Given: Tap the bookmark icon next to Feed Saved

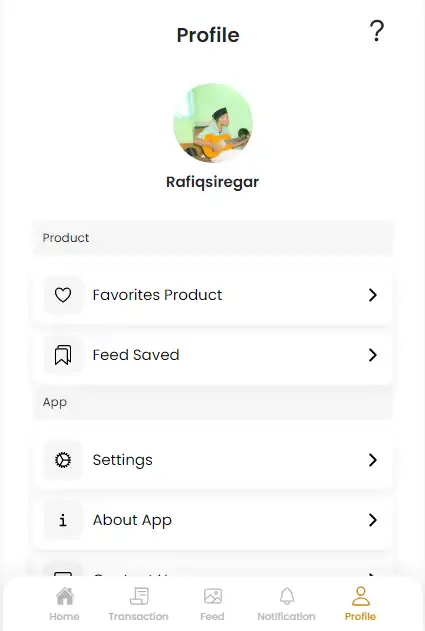Looking at the screenshot, I should pyautogui.click(x=63, y=355).
